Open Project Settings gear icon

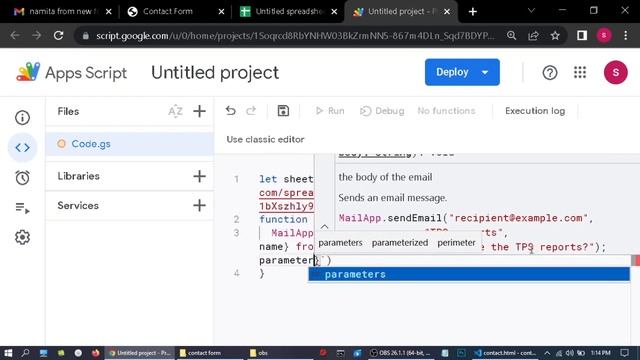pyautogui.click(x=22, y=237)
